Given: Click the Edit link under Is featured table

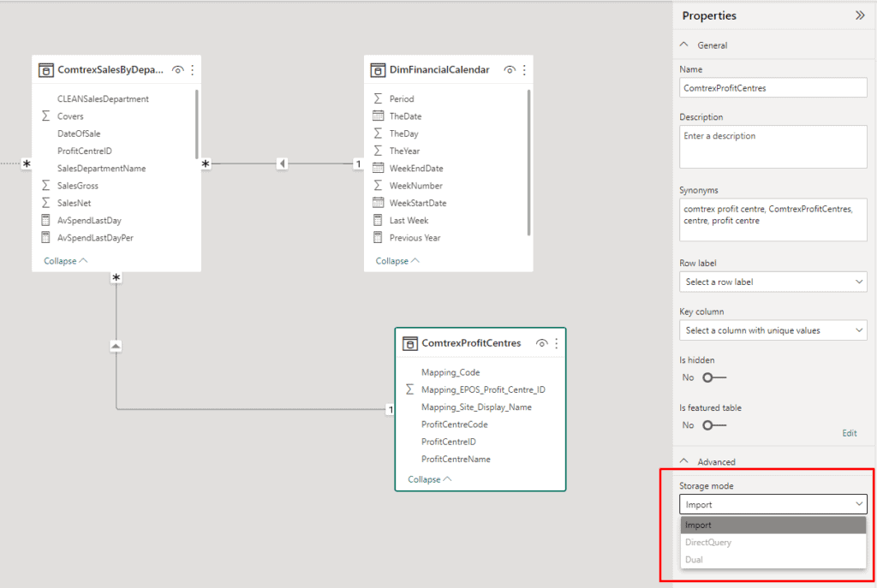Looking at the screenshot, I should coord(849,433).
